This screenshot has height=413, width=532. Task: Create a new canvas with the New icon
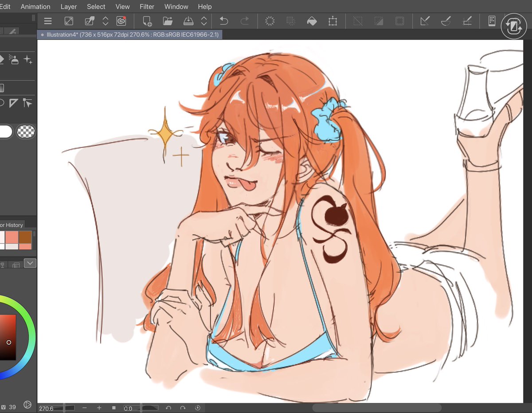pos(147,21)
